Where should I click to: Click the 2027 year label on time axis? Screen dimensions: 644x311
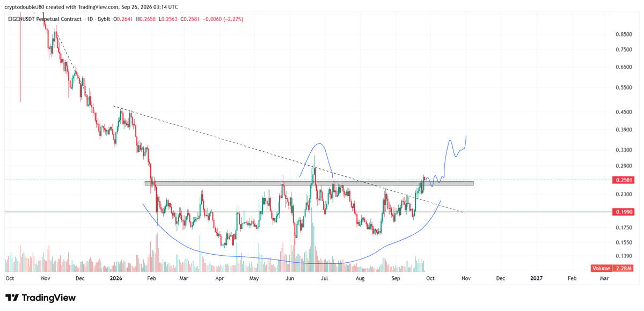point(536,279)
